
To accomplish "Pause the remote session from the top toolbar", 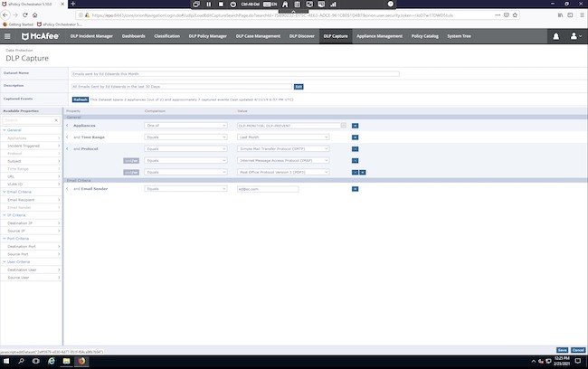I will point(209,5).
